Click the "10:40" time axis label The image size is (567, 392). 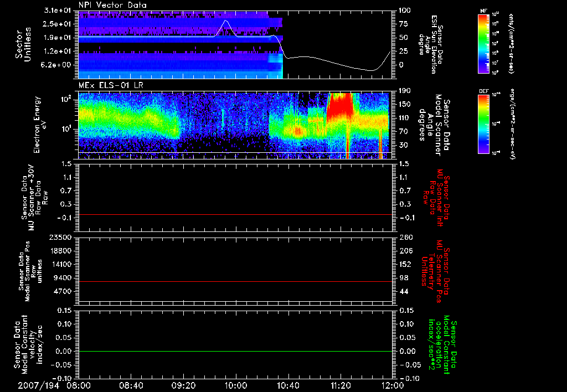[x=288, y=385]
